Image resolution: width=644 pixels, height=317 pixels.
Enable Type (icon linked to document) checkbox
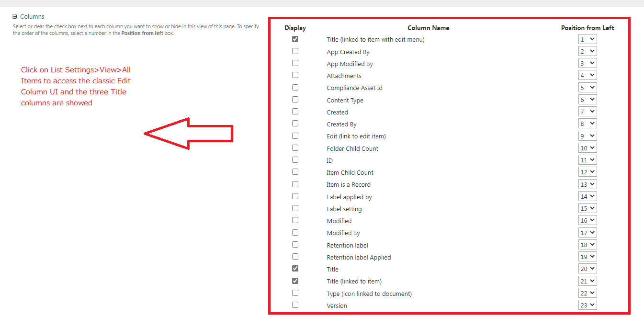pyautogui.click(x=295, y=293)
